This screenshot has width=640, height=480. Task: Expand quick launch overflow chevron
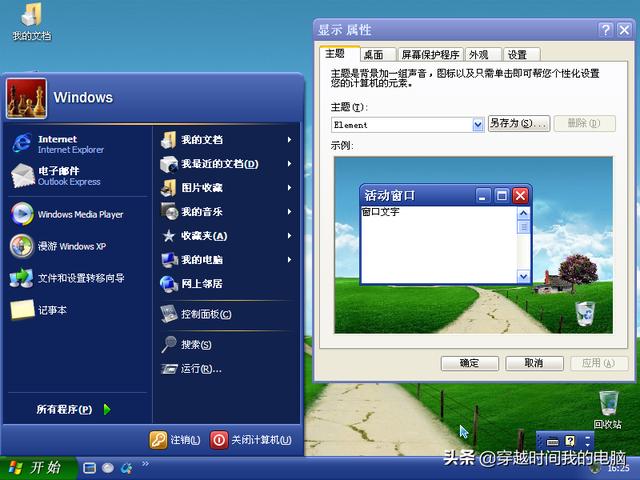[x=145, y=463]
